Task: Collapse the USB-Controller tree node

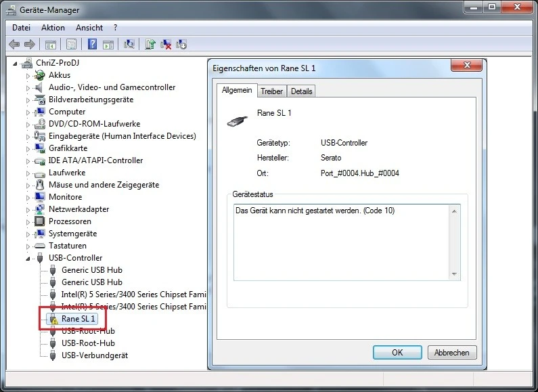Action: click(x=28, y=259)
